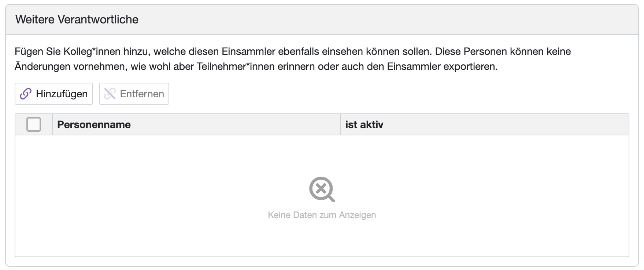Click the "Keine Daten zum Anzeigen" message
The image size is (644, 270).
322,215
